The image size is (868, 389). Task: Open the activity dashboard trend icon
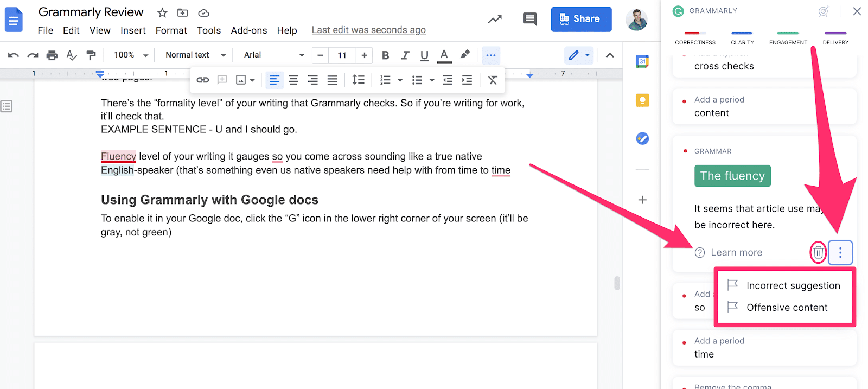[x=495, y=20]
